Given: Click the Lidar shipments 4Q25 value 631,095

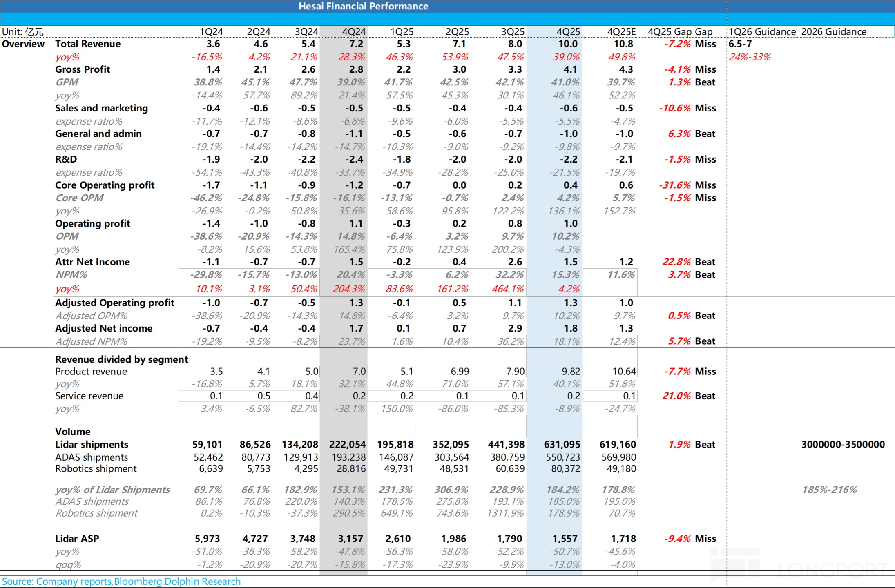Looking at the screenshot, I should 562,444.
